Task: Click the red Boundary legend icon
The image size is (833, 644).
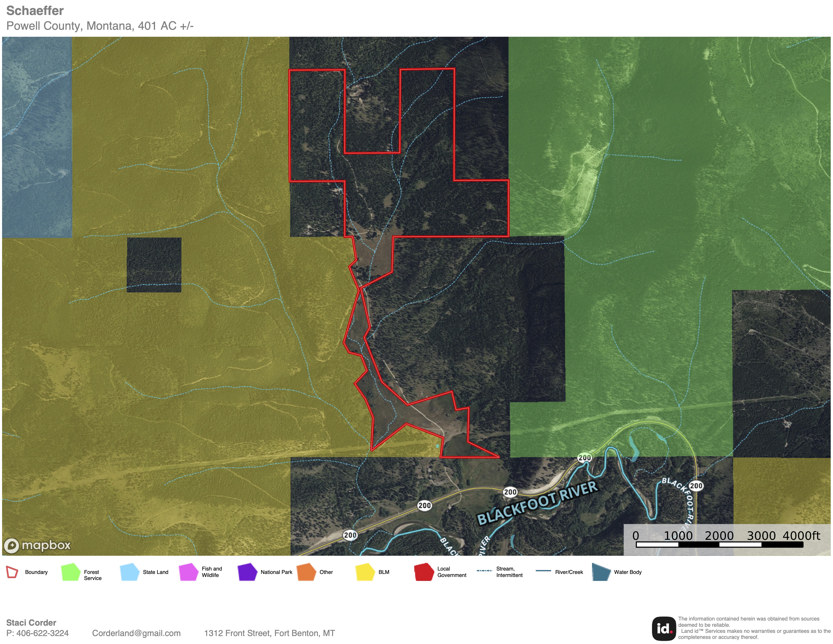Action: tap(12, 572)
